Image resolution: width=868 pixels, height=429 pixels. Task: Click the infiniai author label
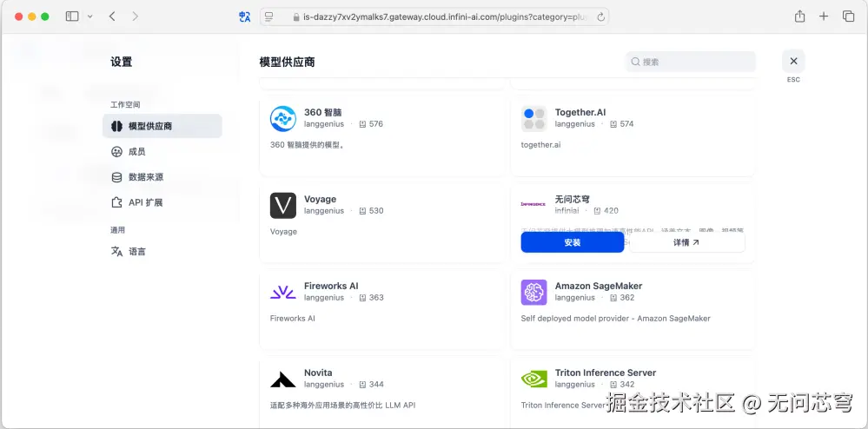[x=567, y=211]
